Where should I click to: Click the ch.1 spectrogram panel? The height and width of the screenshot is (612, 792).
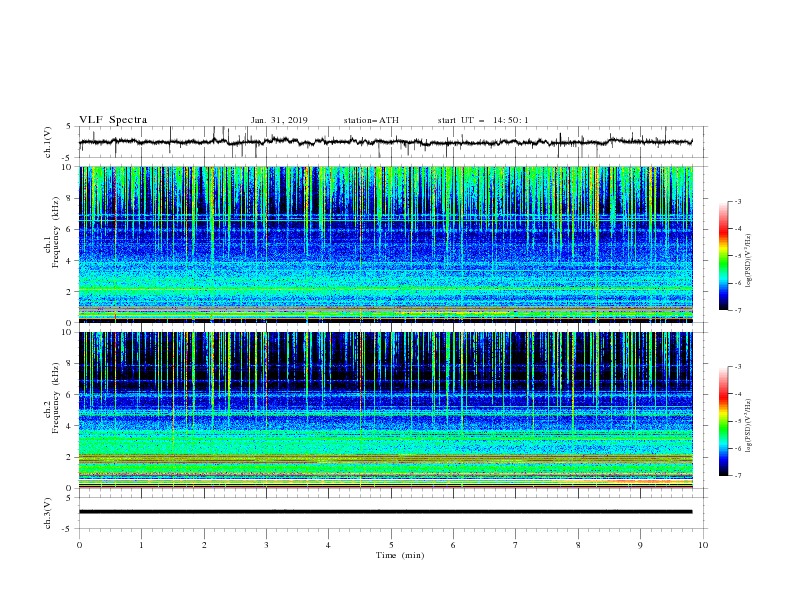386,244
